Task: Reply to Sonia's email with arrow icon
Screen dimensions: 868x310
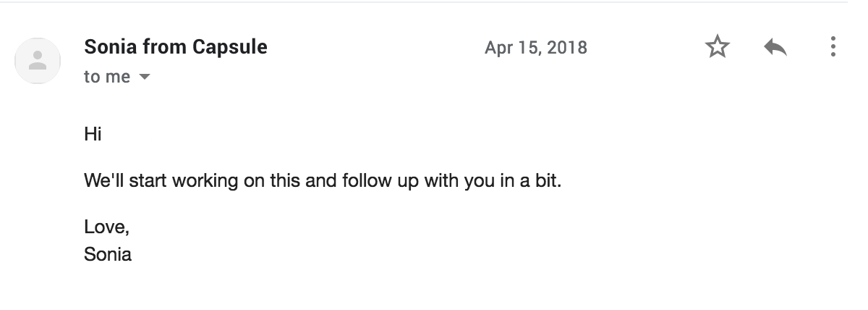Action: (775, 48)
